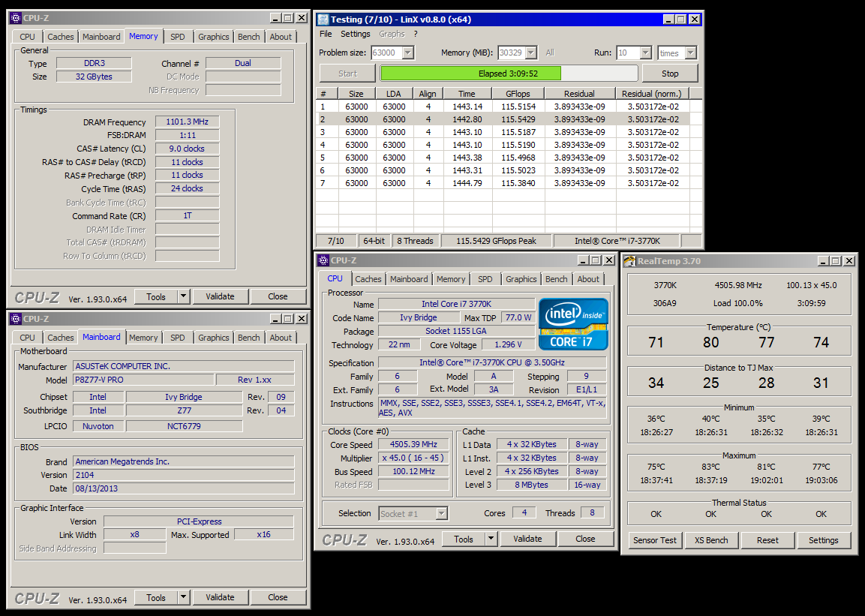The width and height of the screenshot is (865, 616).
Task: Open the Problem size dropdown in LinX
Action: coord(407,53)
